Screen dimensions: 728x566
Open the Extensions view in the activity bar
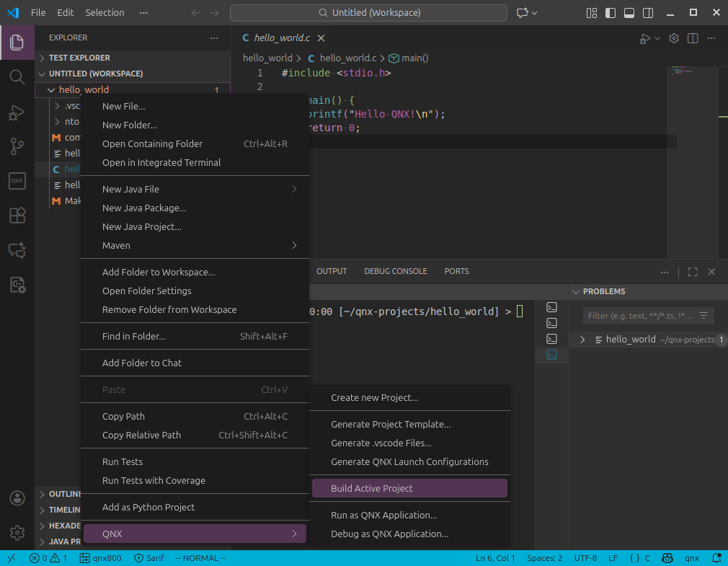click(17, 216)
